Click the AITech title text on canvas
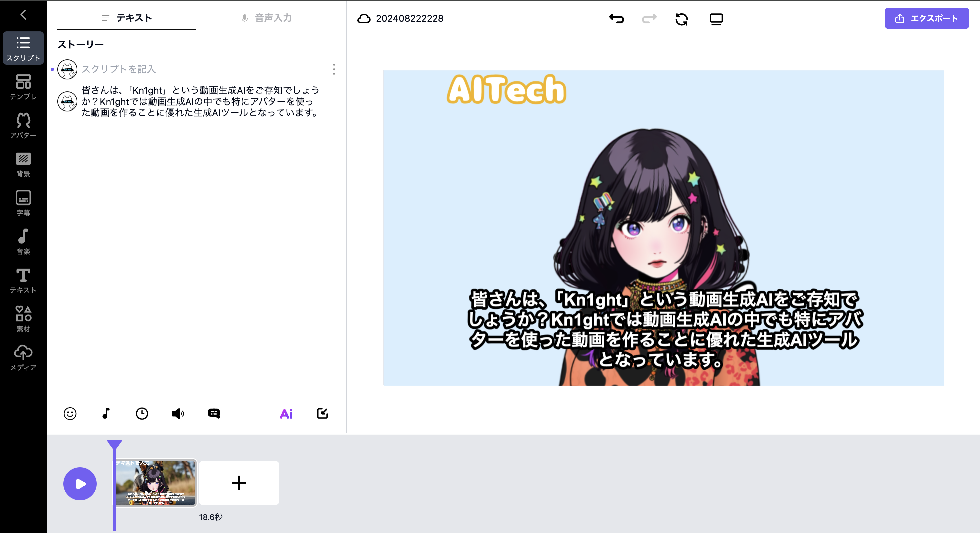Viewport: 980px width, 533px height. pos(506,89)
